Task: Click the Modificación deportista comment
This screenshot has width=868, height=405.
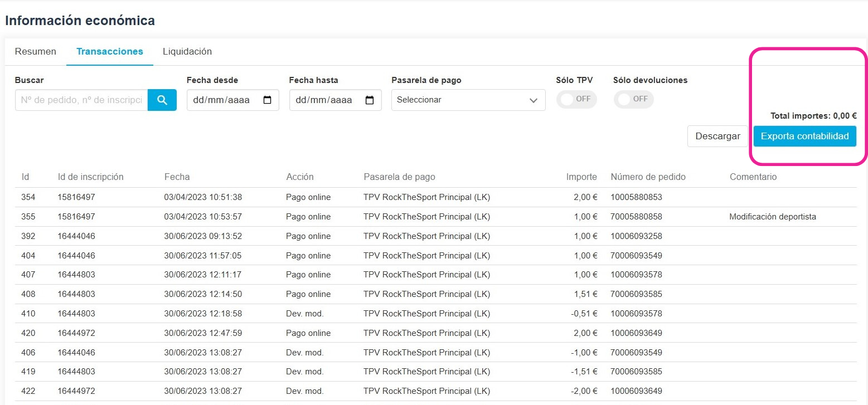Action: [773, 217]
